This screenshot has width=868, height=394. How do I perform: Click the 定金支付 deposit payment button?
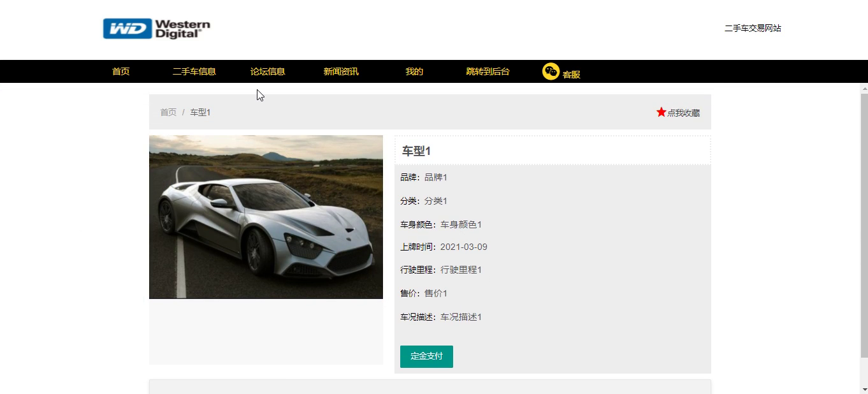tap(426, 356)
